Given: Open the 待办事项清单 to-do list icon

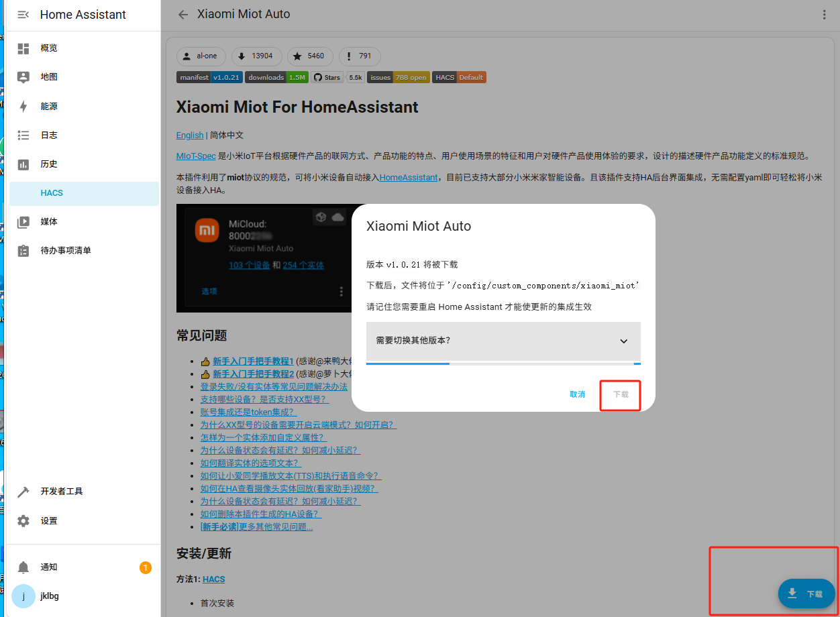Looking at the screenshot, I should [23, 251].
